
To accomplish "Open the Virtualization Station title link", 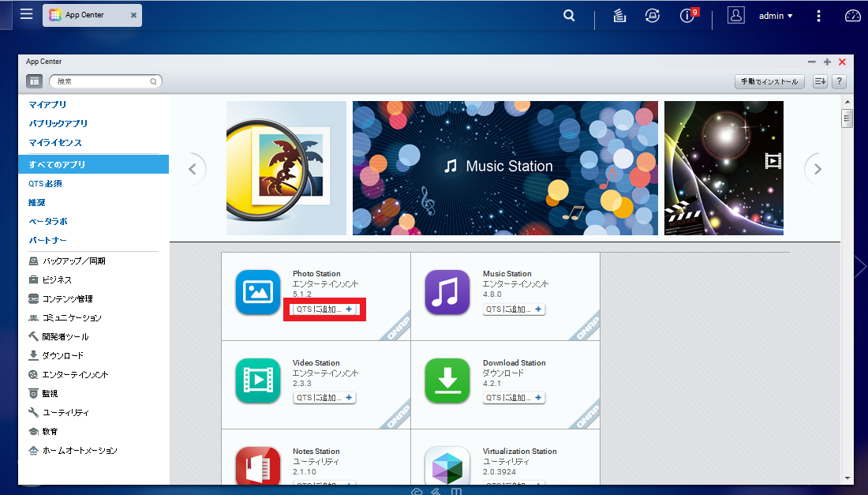I will [520, 452].
